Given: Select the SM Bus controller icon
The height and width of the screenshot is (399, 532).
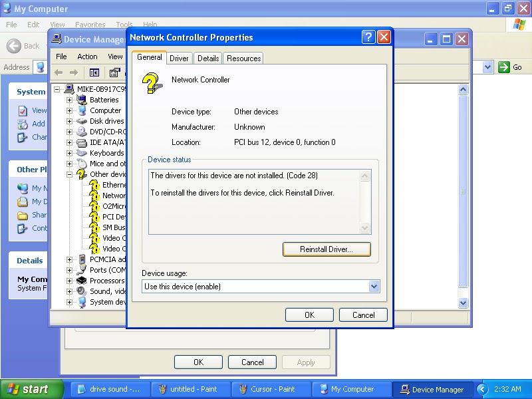Looking at the screenshot, I should 94,227.
